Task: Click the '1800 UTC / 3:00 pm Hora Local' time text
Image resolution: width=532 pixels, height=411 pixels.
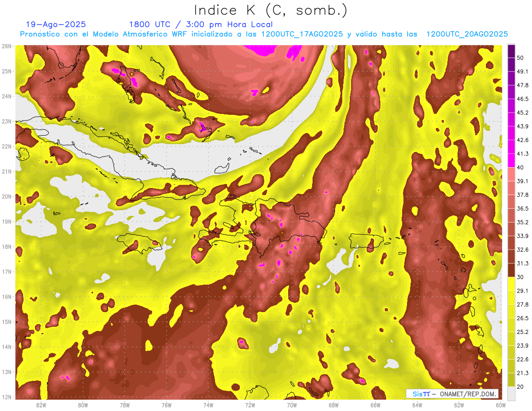Action: 201,24
